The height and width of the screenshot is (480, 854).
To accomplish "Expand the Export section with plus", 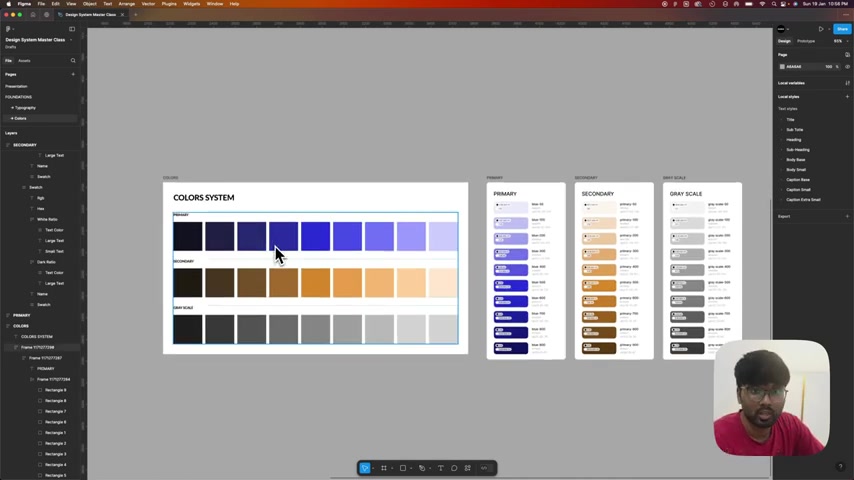I will [847, 216].
